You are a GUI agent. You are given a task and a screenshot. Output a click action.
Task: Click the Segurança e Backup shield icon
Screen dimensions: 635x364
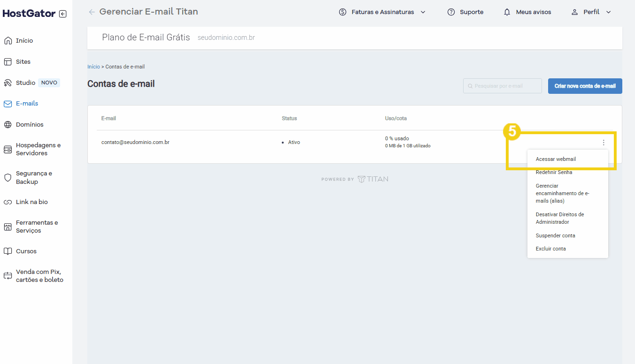(x=8, y=178)
